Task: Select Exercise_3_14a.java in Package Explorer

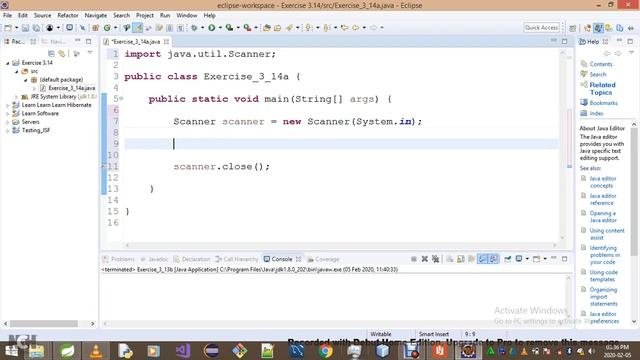Action: click(71, 88)
